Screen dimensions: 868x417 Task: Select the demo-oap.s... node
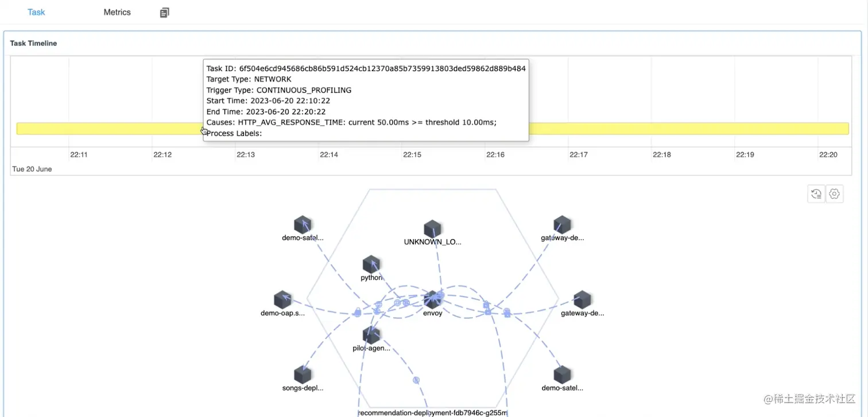coord(282,299)
